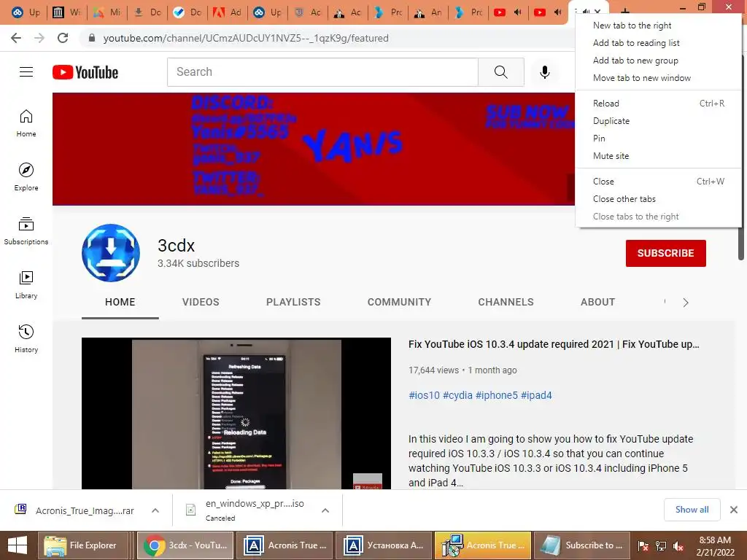Click the #cydia hashtag link
The height and width of the screenshot is (560, 747).
coord(458,395)
